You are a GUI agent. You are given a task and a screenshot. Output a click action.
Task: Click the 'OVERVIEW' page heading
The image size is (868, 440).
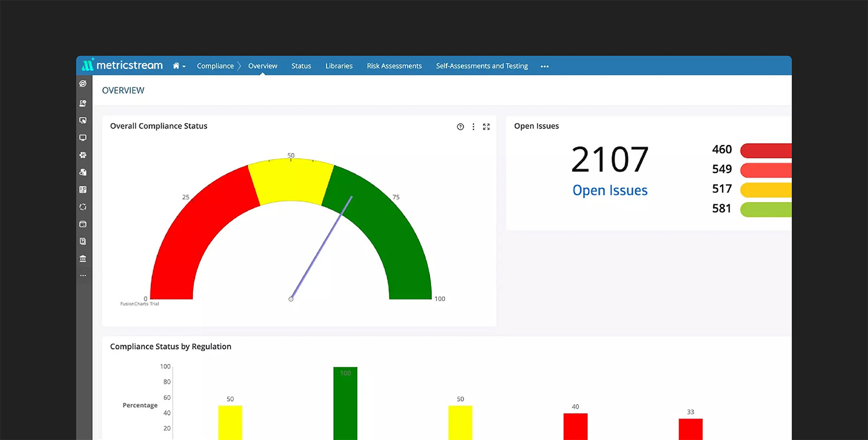coord(123,91)
